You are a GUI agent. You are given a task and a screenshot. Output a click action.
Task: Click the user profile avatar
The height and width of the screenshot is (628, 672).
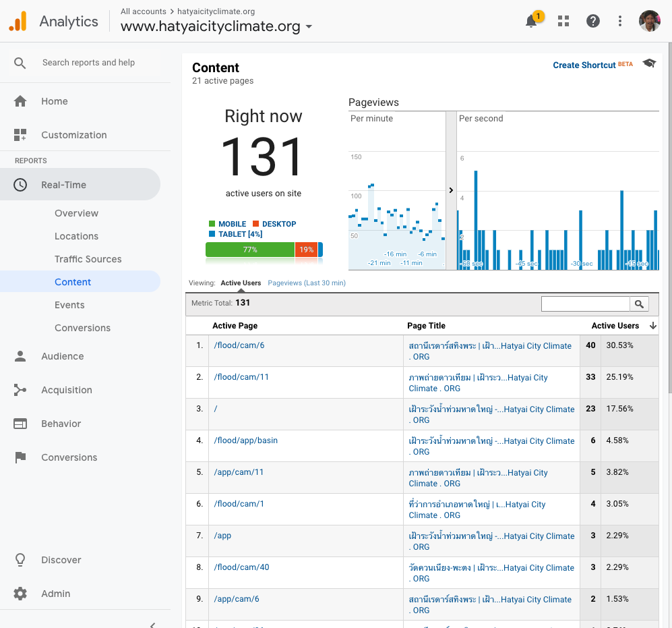click(649, 21)
